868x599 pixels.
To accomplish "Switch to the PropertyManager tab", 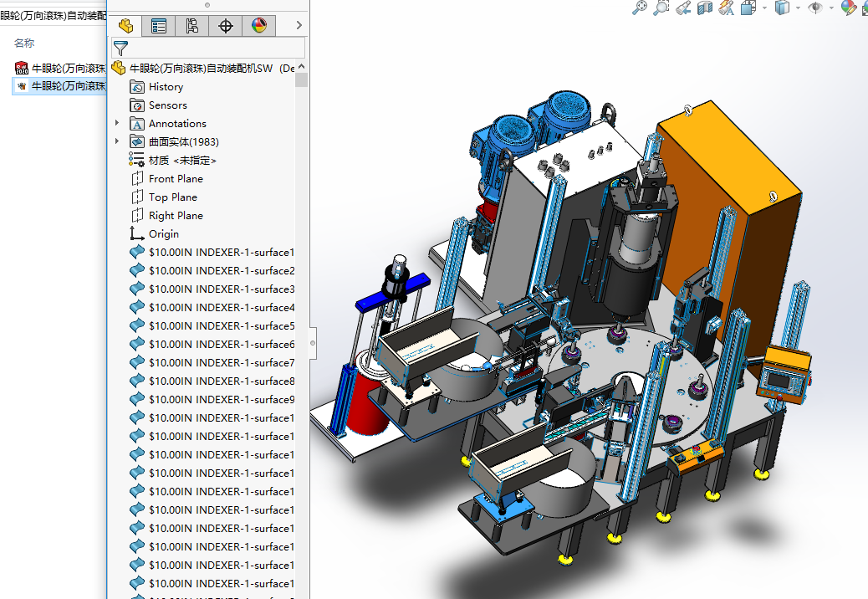I will (x=159, y=26).
